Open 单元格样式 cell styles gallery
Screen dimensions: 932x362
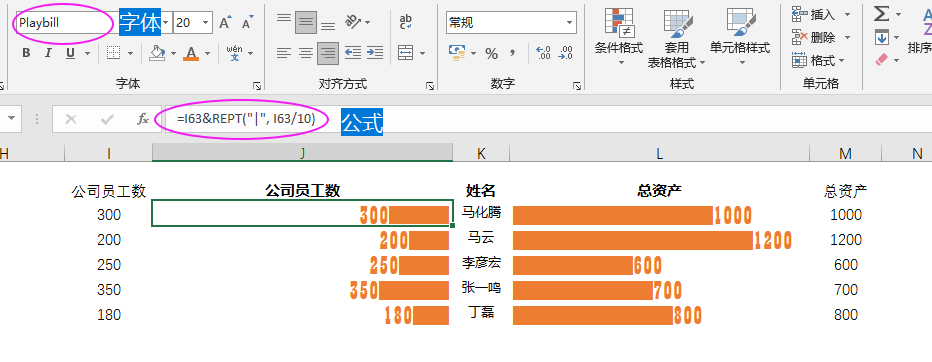coord(739,37)
